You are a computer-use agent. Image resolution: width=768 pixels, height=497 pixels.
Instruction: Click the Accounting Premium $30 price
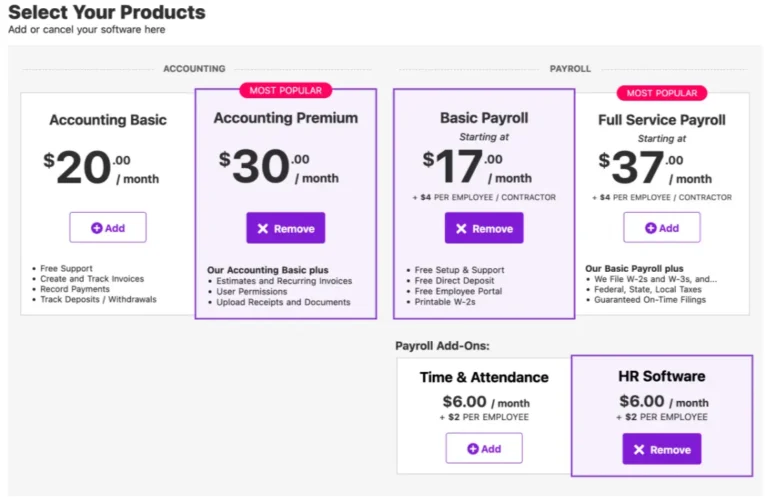tap(262, 167)
